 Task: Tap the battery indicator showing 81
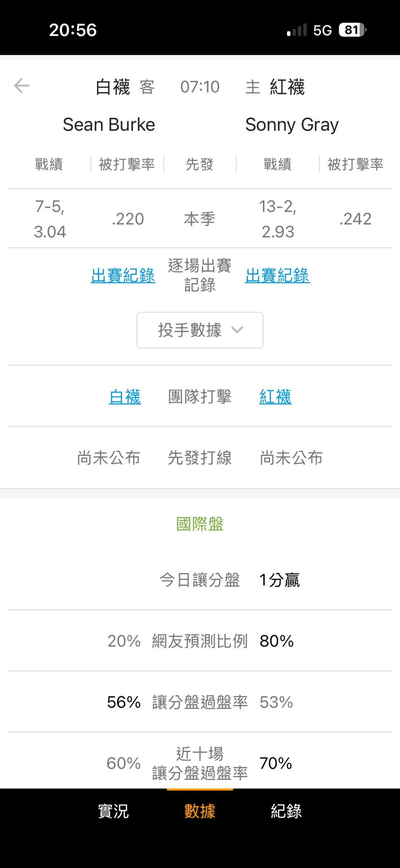coord(352,30)
